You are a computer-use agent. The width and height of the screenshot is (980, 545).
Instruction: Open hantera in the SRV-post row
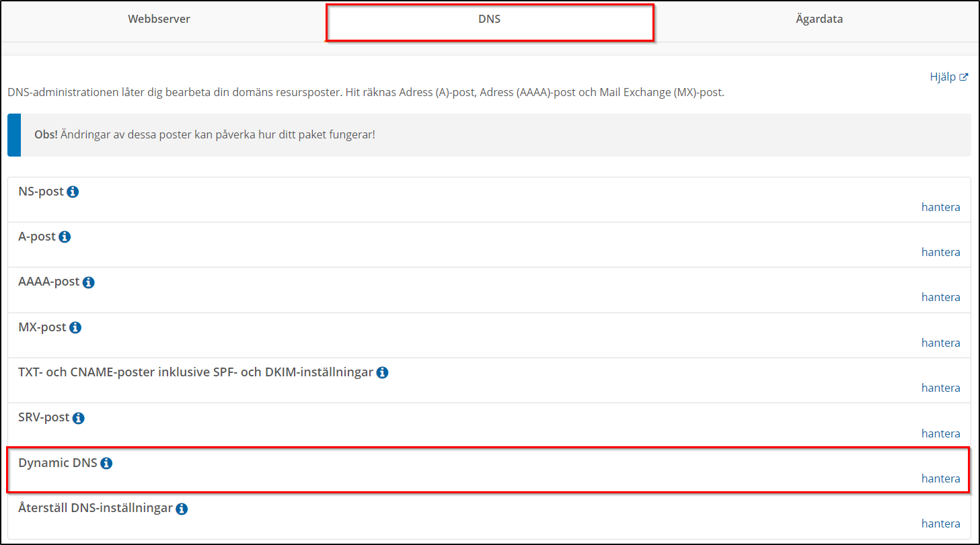click(940, 433)
